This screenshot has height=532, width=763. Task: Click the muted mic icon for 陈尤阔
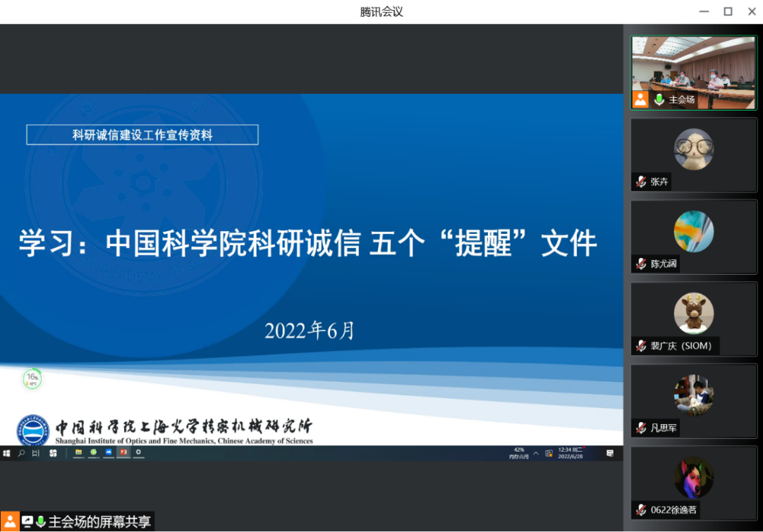[x=641, y=264]
